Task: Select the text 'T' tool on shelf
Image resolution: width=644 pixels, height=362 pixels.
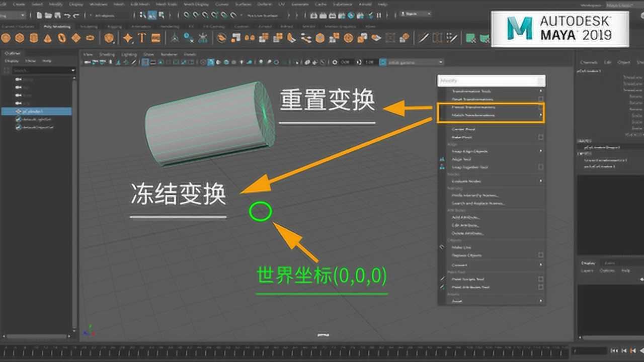Action: click(142, 38)
